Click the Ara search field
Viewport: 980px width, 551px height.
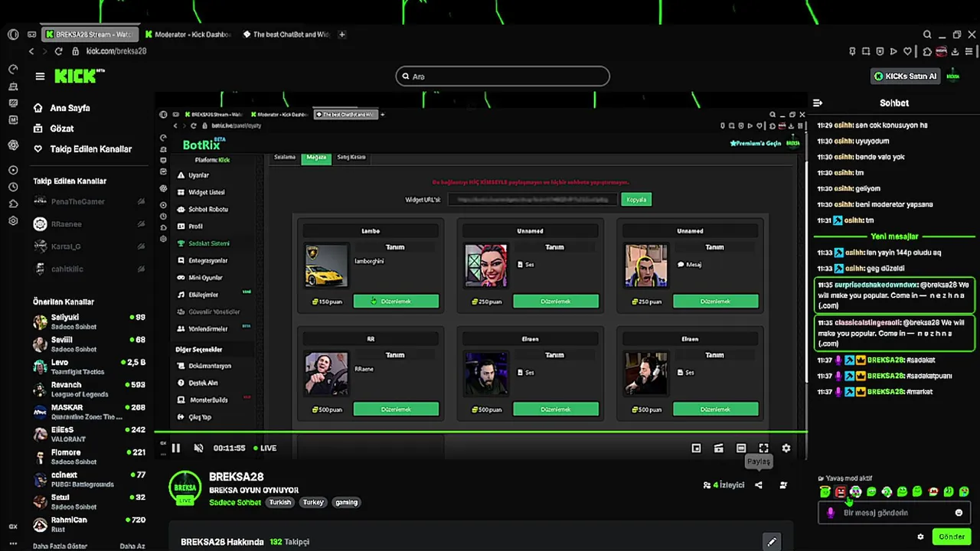point(502,76)
